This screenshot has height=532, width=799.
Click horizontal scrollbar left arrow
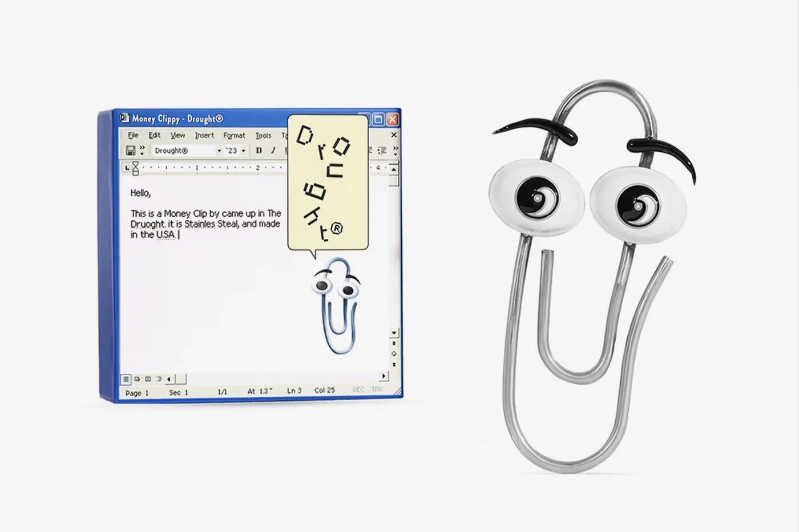[x=169, y=379]
